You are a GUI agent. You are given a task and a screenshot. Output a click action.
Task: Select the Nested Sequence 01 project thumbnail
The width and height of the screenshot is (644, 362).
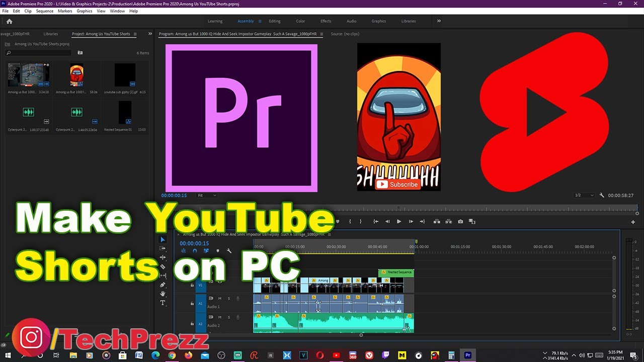click(125, 112)
